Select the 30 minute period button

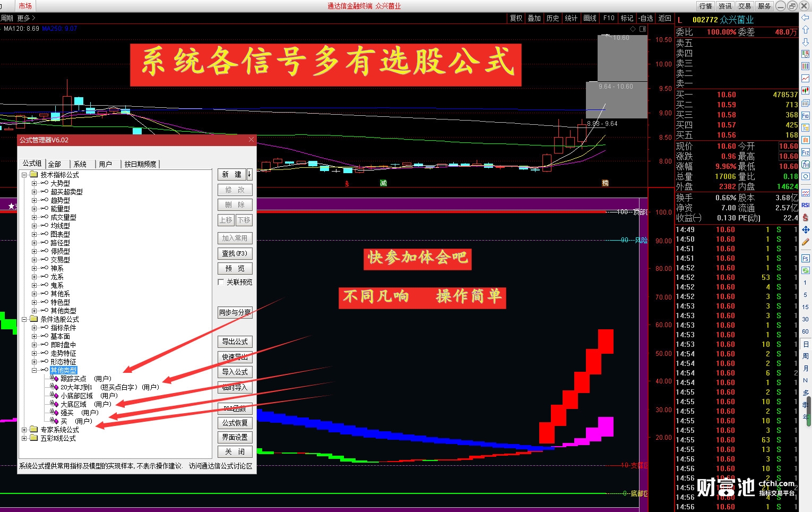pyautogui.click(x=805, y=319)
